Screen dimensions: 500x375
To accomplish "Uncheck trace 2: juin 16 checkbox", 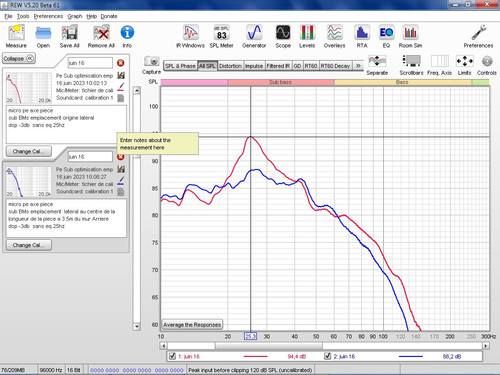I will point(328,356).
